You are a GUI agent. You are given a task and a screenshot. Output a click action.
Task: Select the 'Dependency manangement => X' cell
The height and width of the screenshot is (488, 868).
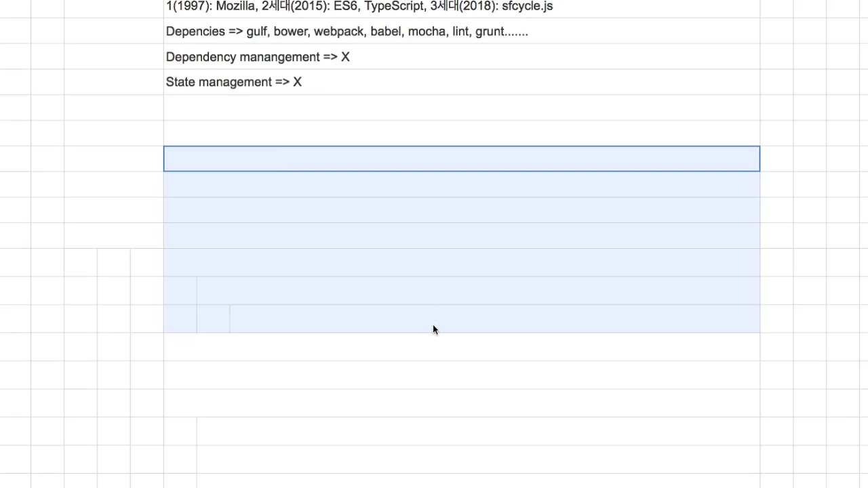click(461, 57)
